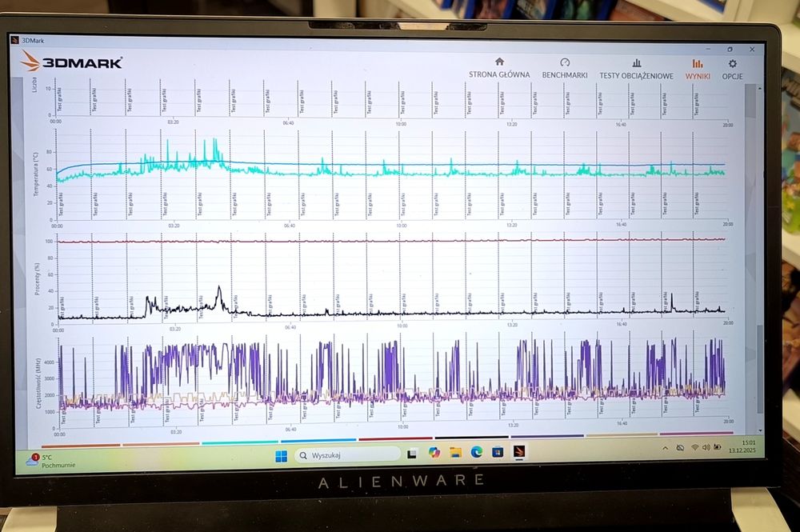Image resolution: width=800 pixels, height=532 pixels.
Task: Click the 3DMARK logo
Action: 72,62
